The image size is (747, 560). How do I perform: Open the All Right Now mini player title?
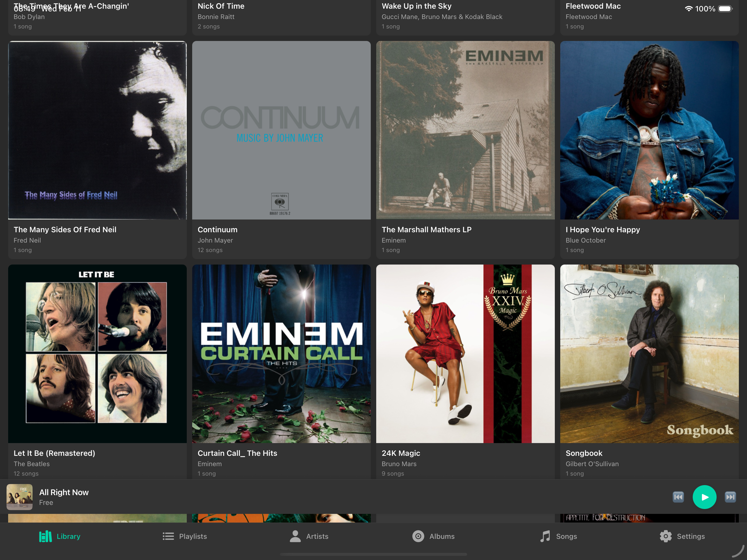(x=64, y=492)
